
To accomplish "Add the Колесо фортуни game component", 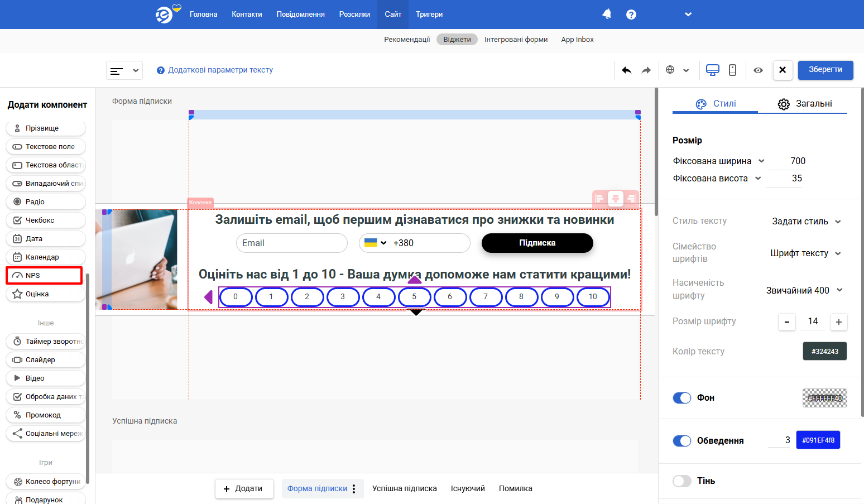I will pos(46,481).
